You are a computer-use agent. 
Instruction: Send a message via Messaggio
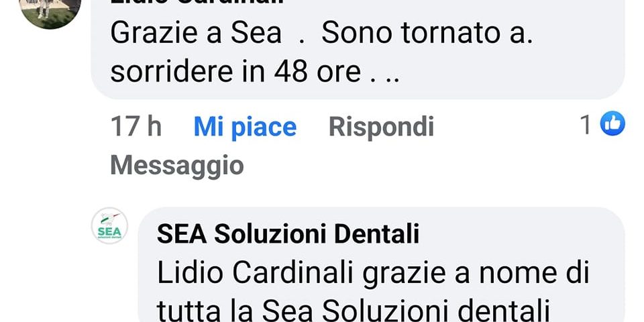(177, 166)
